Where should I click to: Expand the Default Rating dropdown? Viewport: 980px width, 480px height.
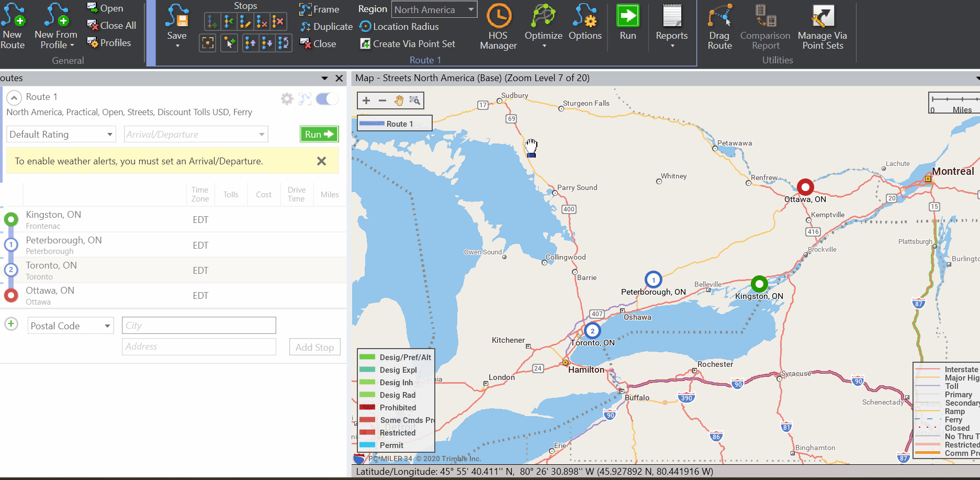pos(61,135)
